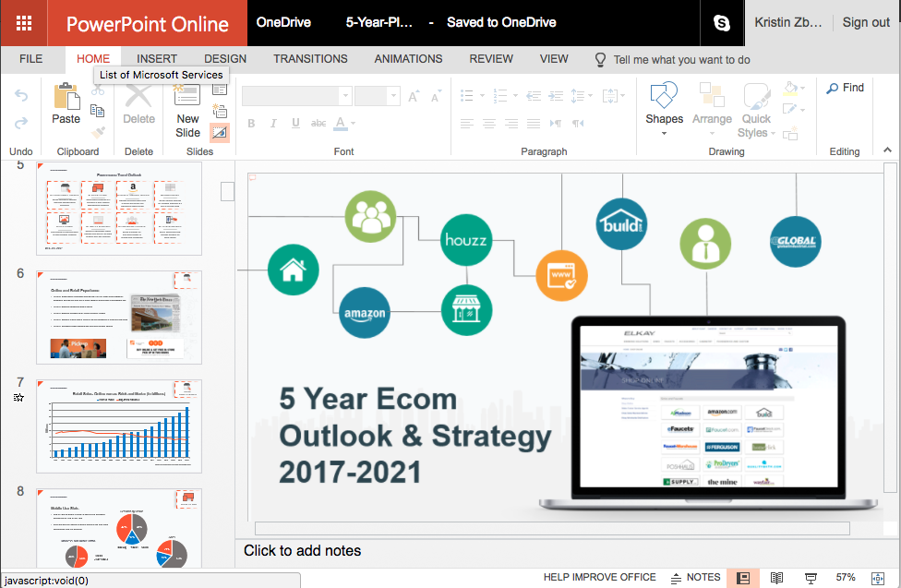Expand the font color dropdown arrow

click(353, 123)
